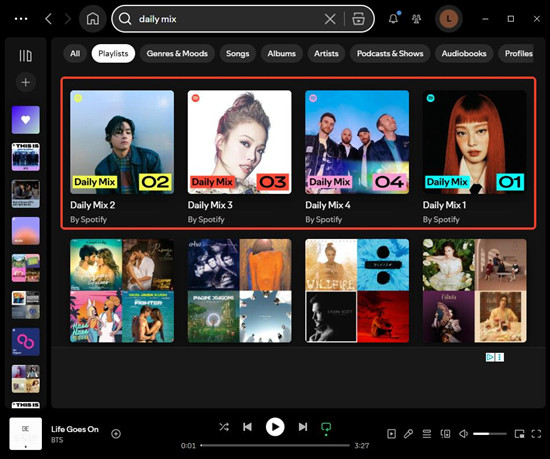Open the This Is BTS sidebar playlist
This screenshot has width=550, height=459.
(26, 157)
